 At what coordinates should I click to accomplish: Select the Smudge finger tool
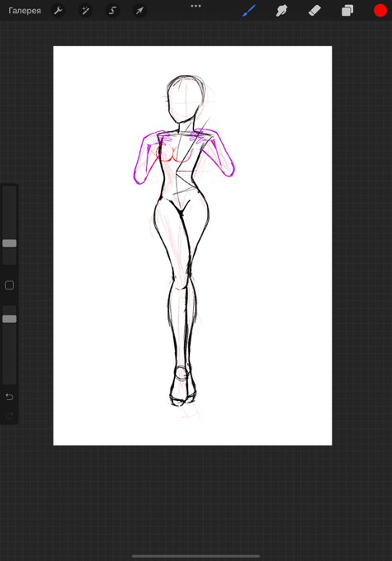click(x=281, y=11)
